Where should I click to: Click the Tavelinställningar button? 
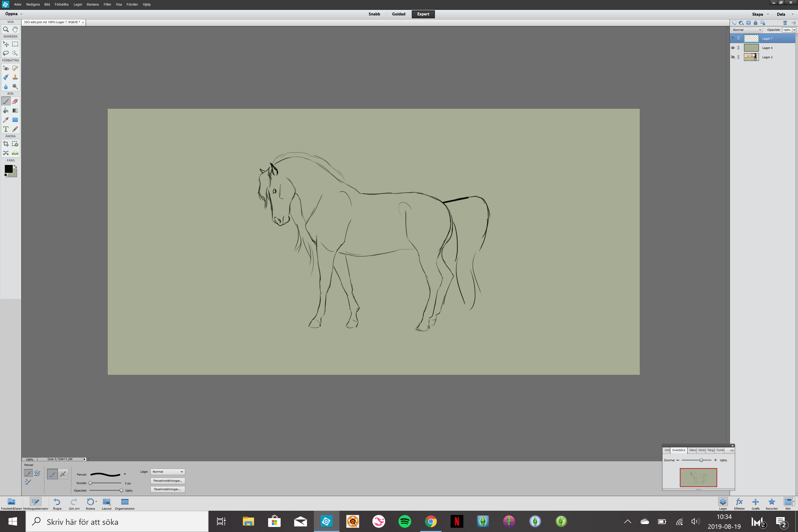tap(168, 489)
